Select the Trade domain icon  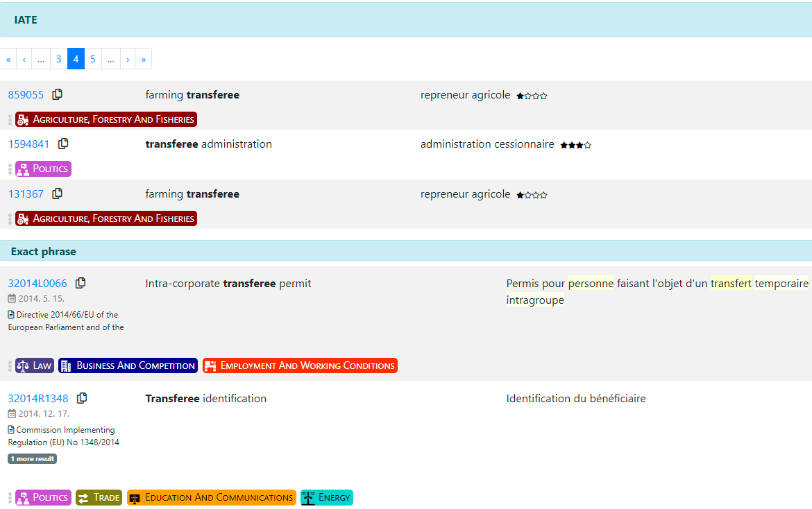85,497
